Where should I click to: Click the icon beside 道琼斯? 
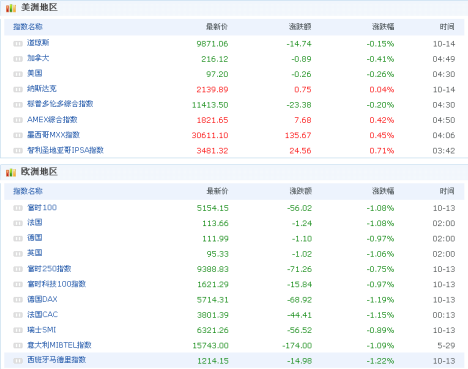(18, 44)
